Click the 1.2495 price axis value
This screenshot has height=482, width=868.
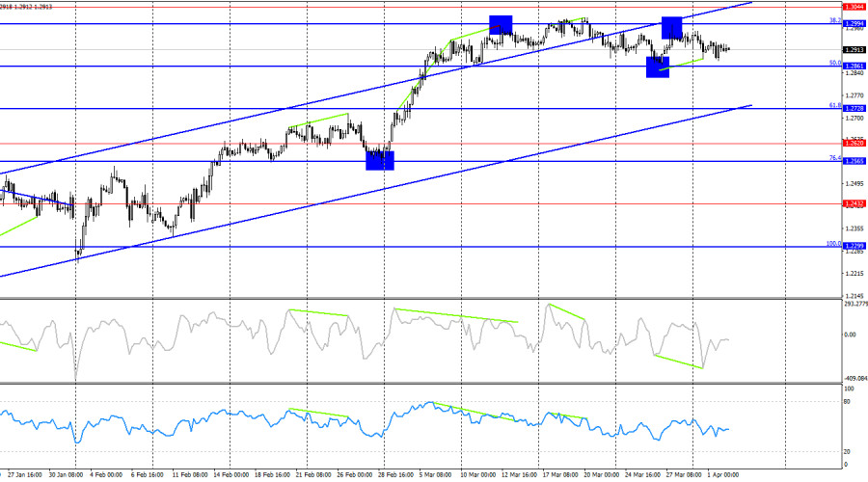tap(854, 184)
